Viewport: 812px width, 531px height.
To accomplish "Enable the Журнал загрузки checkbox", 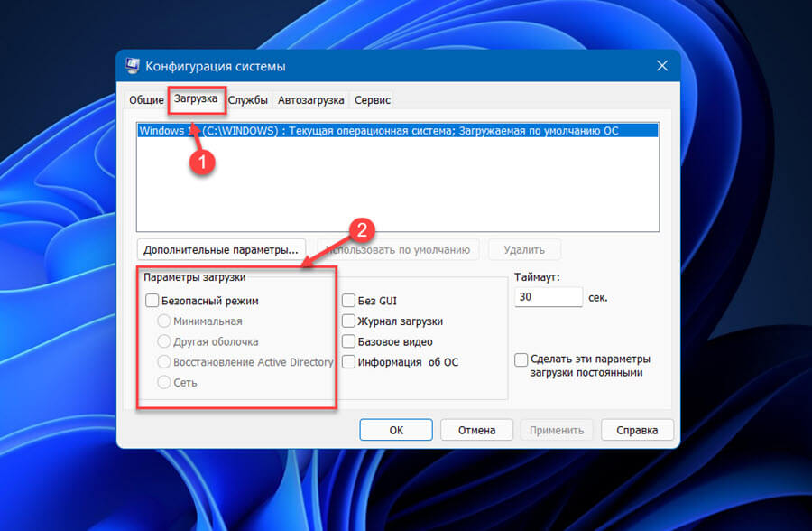I will [348, 321].
